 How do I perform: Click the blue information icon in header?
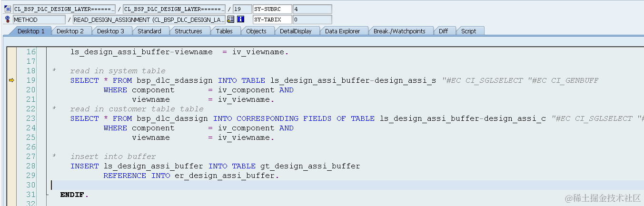tap(240, 20)
